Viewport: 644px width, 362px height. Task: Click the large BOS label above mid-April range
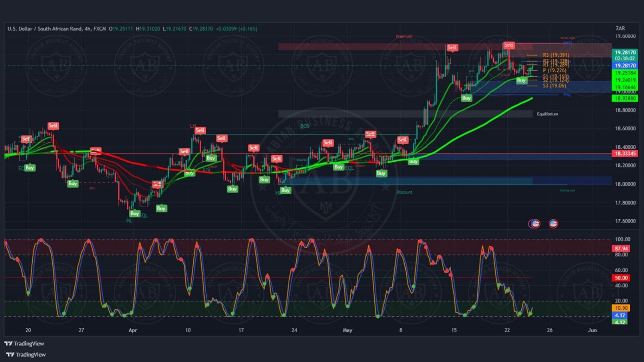coord(305,126)
